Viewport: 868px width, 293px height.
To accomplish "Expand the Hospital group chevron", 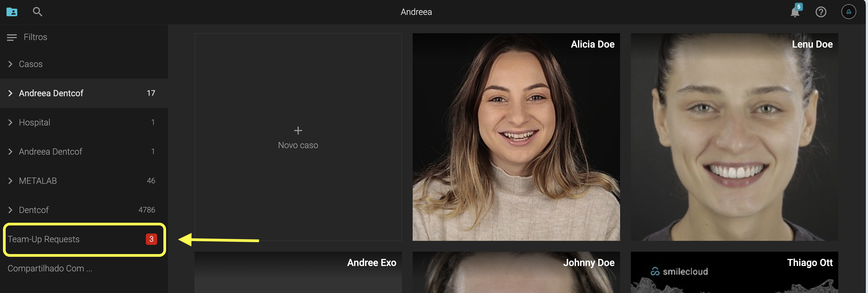I will [11, 122].
